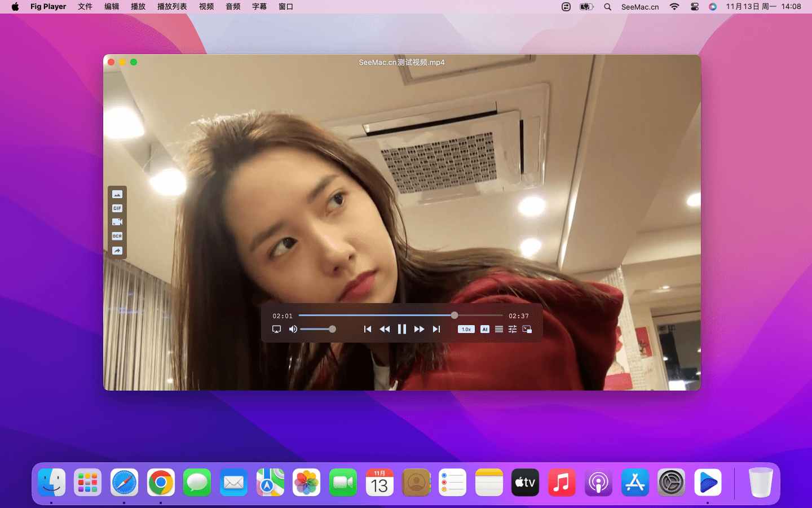Open Contacts from the Dock

(416, 483)
